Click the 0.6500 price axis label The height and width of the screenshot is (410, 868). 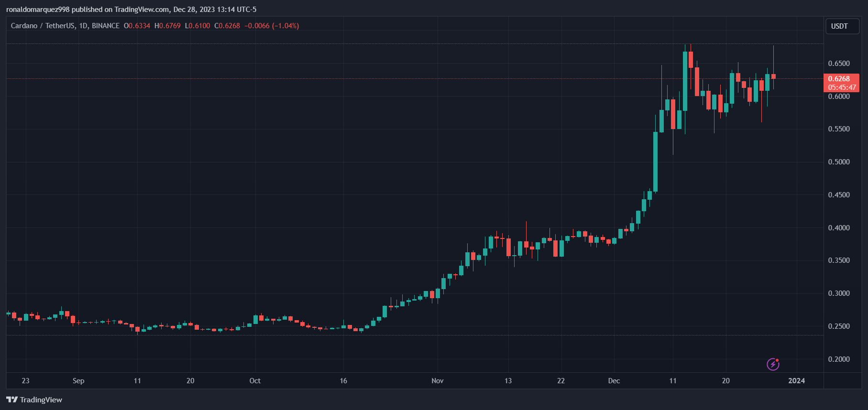839,64
